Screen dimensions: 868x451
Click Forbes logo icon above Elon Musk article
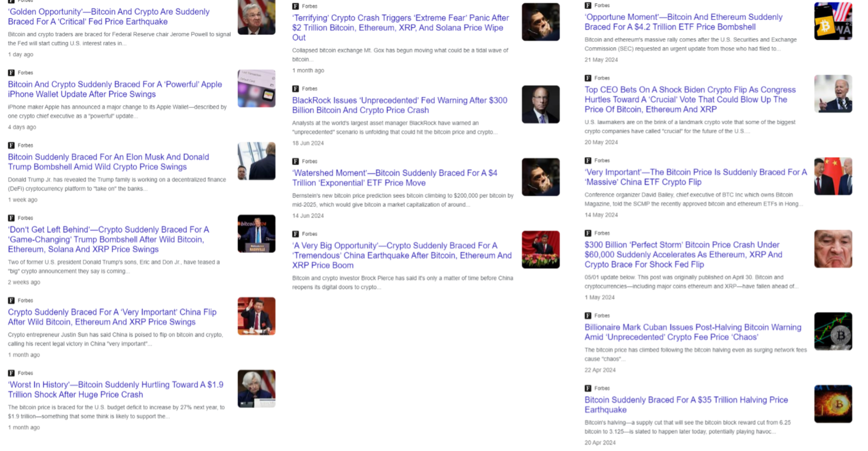pyautogui.click(x=11, y=145)
